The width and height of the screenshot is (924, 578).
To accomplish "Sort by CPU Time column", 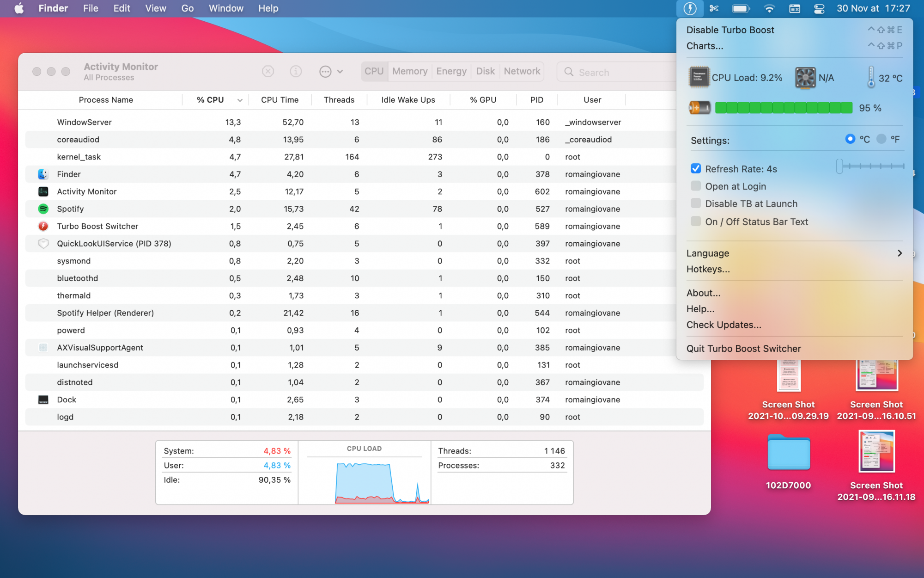I will (x=280, y=100).
